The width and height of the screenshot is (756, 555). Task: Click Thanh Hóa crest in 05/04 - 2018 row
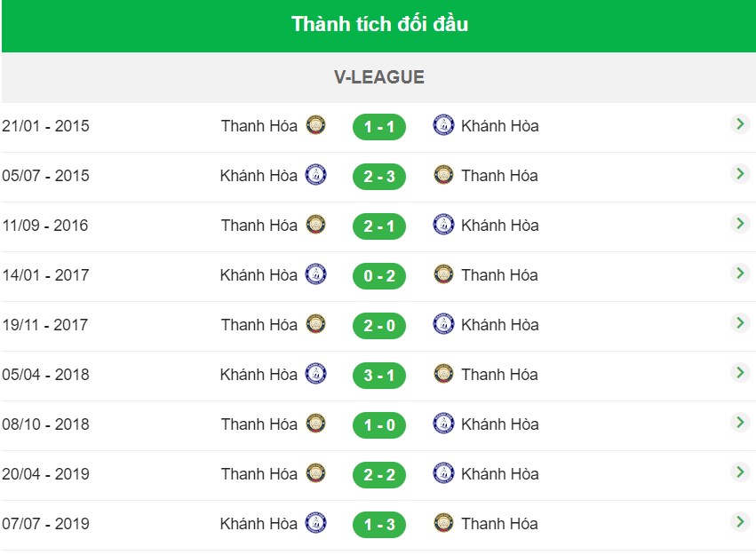click(x=443, y=374)
